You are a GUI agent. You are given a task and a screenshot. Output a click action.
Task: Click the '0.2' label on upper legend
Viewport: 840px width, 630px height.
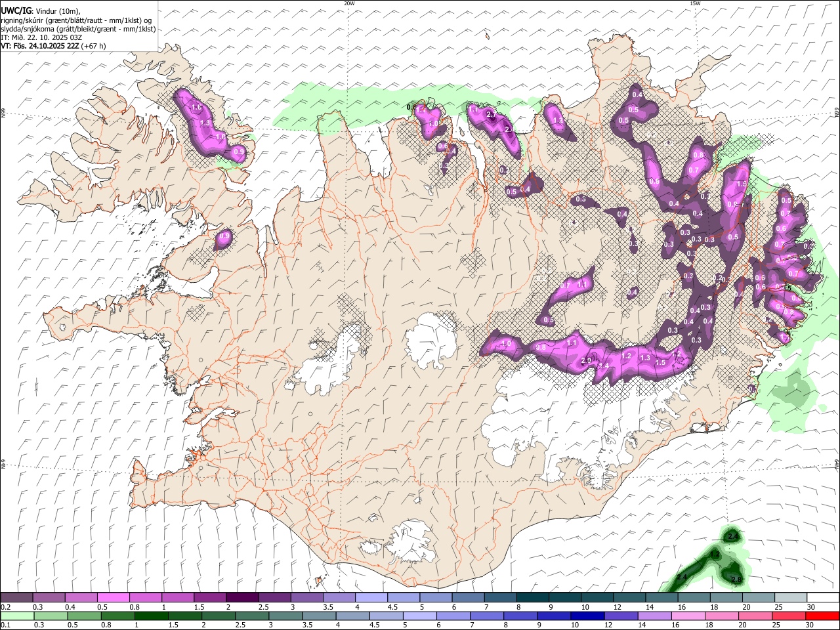(x=6, y=607)
